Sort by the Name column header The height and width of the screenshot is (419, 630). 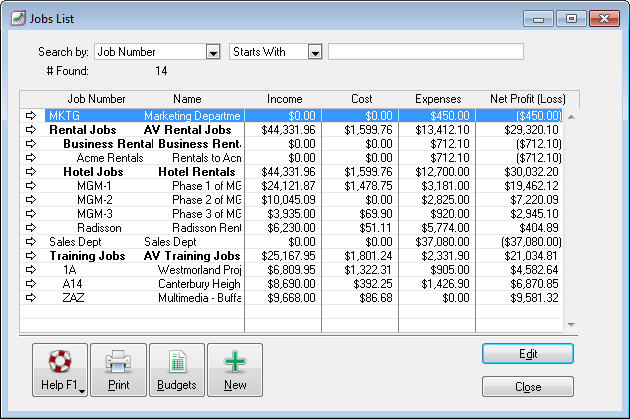[x=187, y=99]
